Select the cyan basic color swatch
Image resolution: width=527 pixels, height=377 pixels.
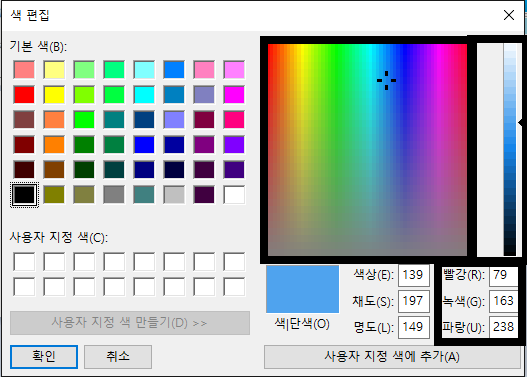point(144,94)
